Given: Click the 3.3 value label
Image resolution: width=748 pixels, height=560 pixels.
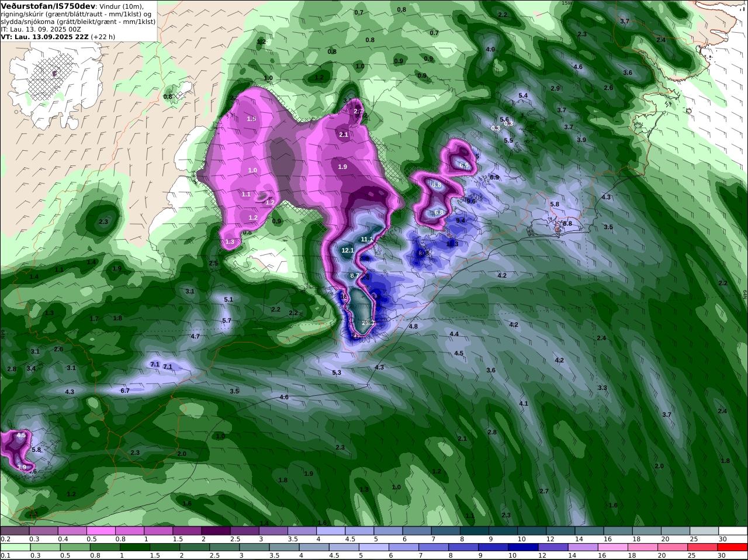Looking at the screenshot, I should click(x=602, y=388).
